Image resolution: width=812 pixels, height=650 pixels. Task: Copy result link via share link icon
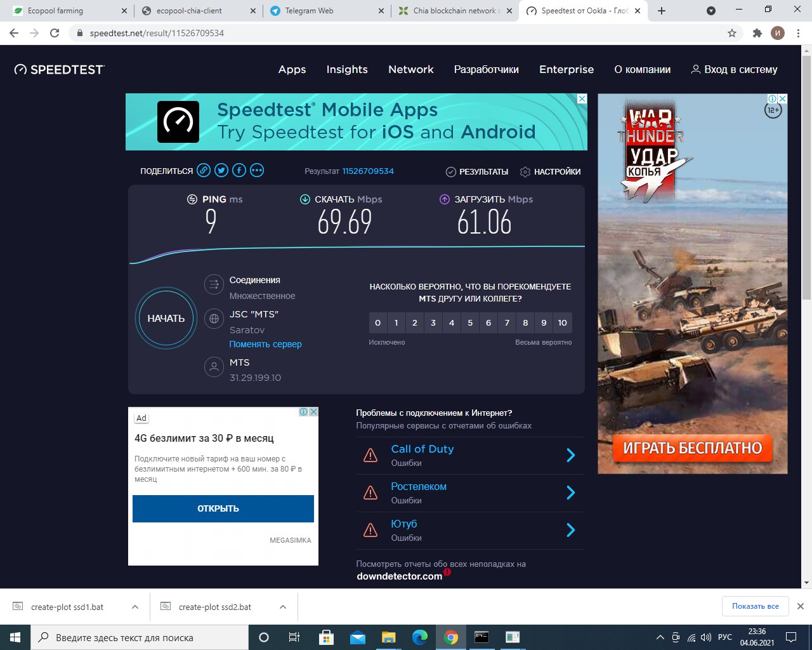204,170
